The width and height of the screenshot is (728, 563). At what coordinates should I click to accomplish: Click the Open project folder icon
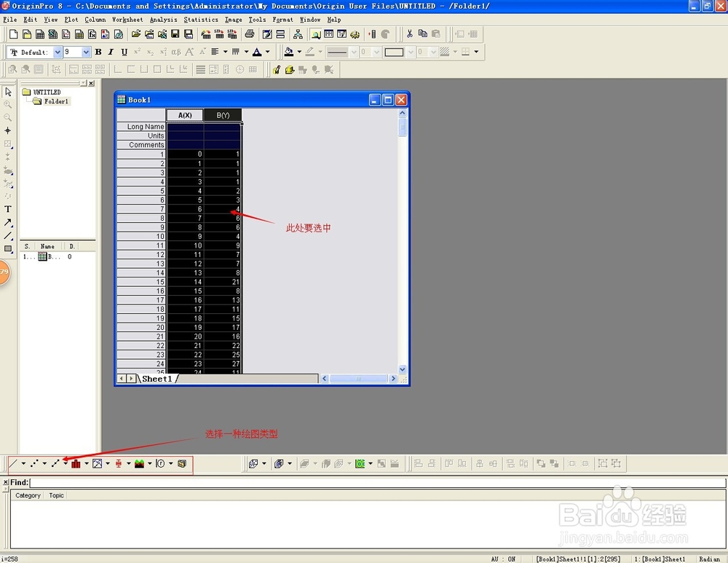coord(135,34)
